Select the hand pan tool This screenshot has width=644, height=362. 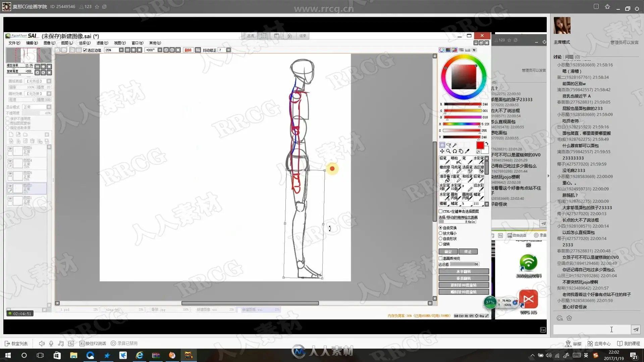click(x=461, y=152)
